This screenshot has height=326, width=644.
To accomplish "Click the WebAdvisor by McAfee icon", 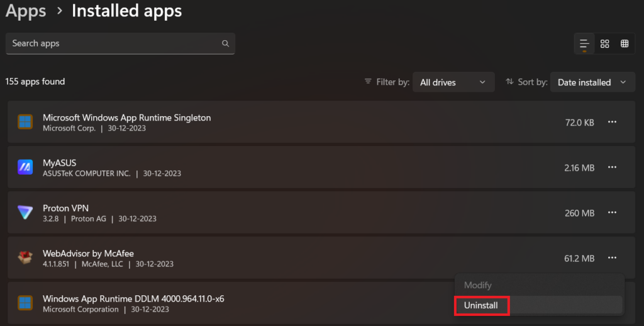I will point(25,258).
